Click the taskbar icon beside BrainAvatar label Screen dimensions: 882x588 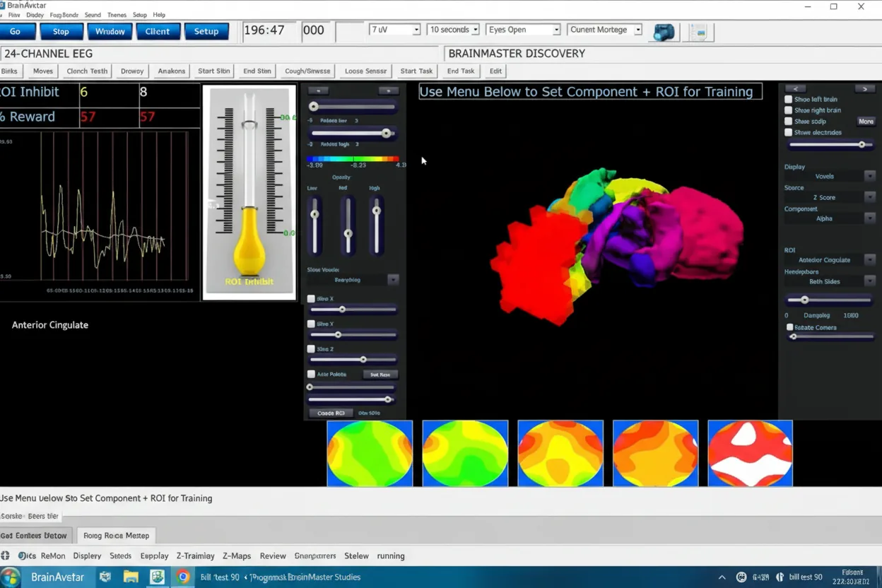(105, 577)
